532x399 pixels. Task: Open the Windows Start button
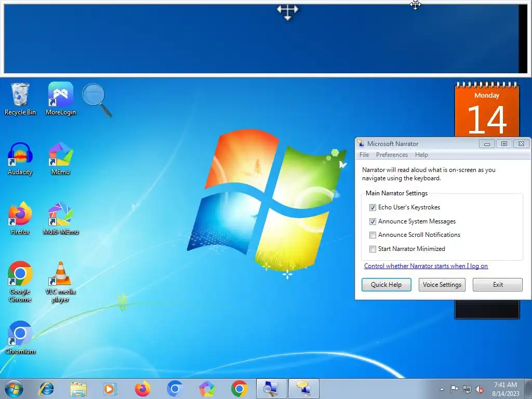(x=14, y=389)
